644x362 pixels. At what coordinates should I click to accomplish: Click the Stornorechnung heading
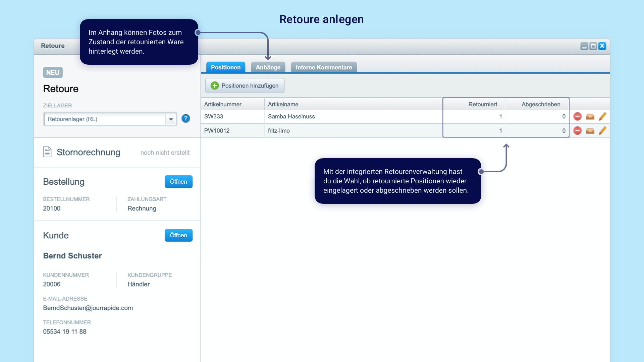point(89,152)
